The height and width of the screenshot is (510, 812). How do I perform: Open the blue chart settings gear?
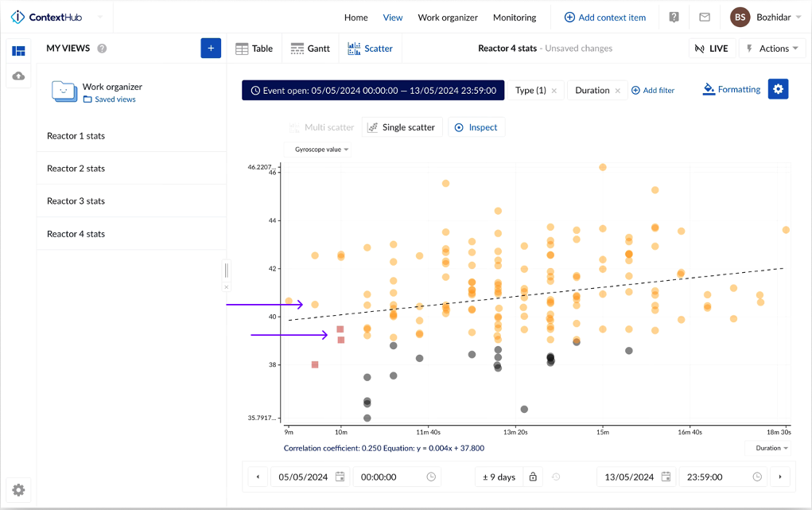[778, 90]
